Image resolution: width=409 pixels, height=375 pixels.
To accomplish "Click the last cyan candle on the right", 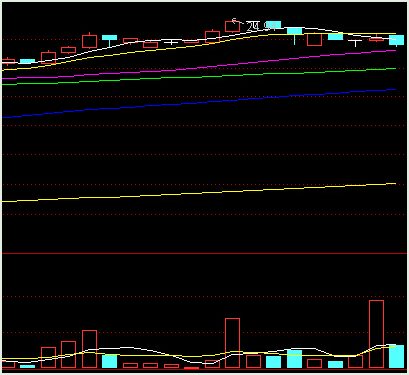I will [396, 40].
